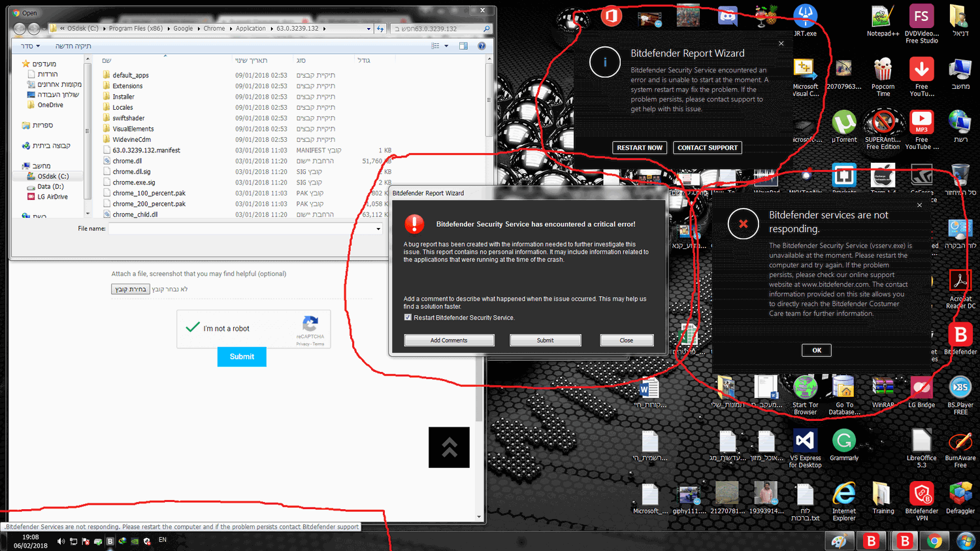Click the OSdisk (C:) breadcrumb segment
The height and width of the screenshot is (551, 980).
83,29
